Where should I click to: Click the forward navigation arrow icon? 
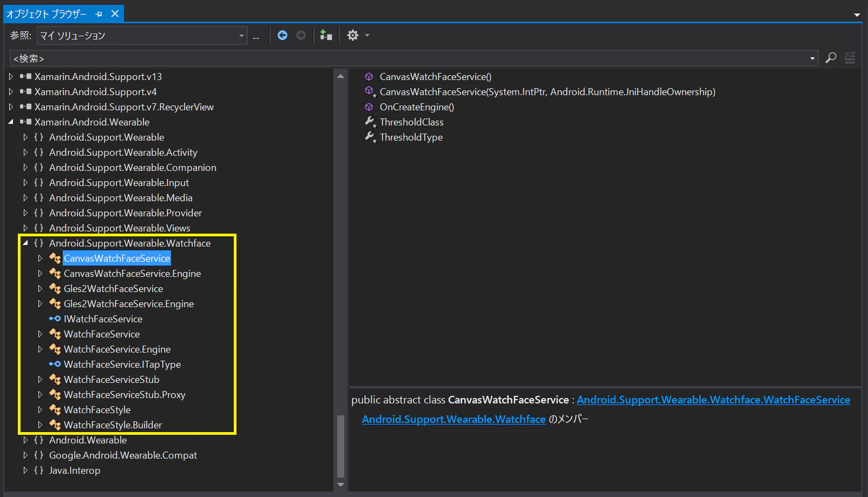[301, 35]
